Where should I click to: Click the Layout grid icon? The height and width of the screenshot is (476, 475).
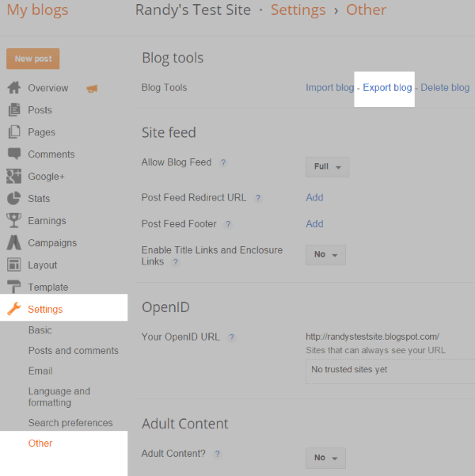(13, 265)
